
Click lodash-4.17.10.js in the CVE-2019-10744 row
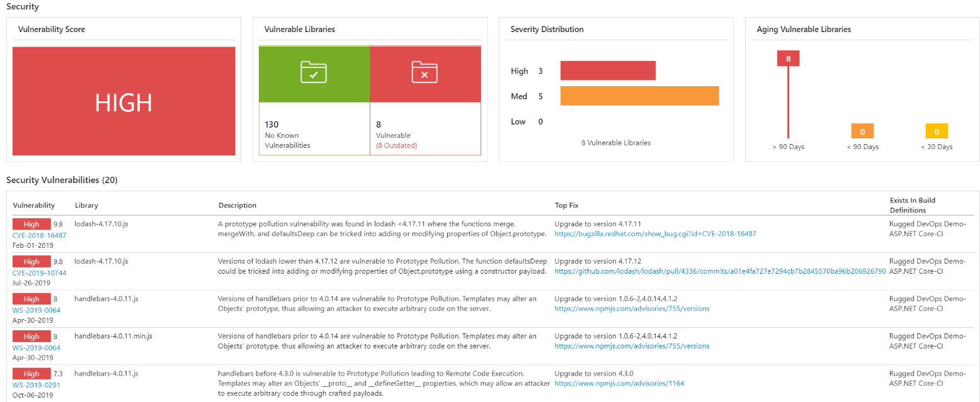(x=101, y=261)
